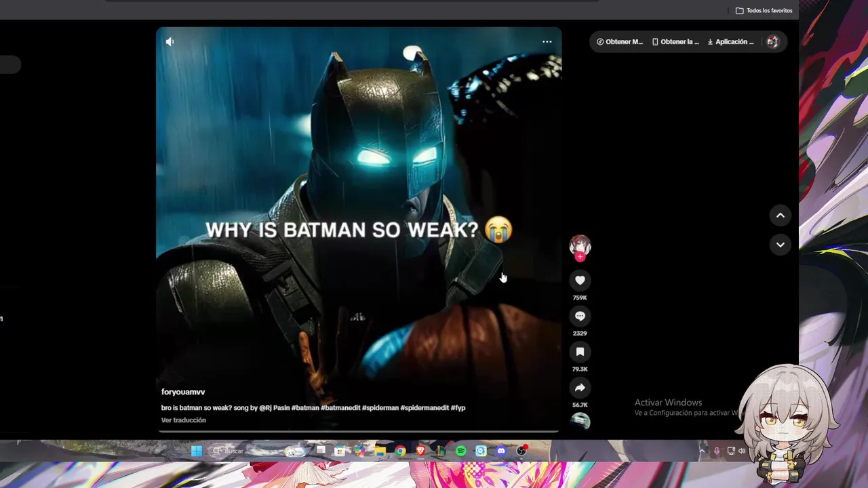
Task: Seek using the video progress bar
Action: tap(359, 431)
